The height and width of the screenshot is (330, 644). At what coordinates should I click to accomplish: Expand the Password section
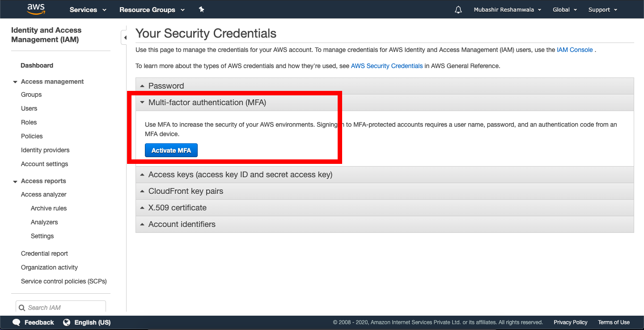[x=385, y=86]
